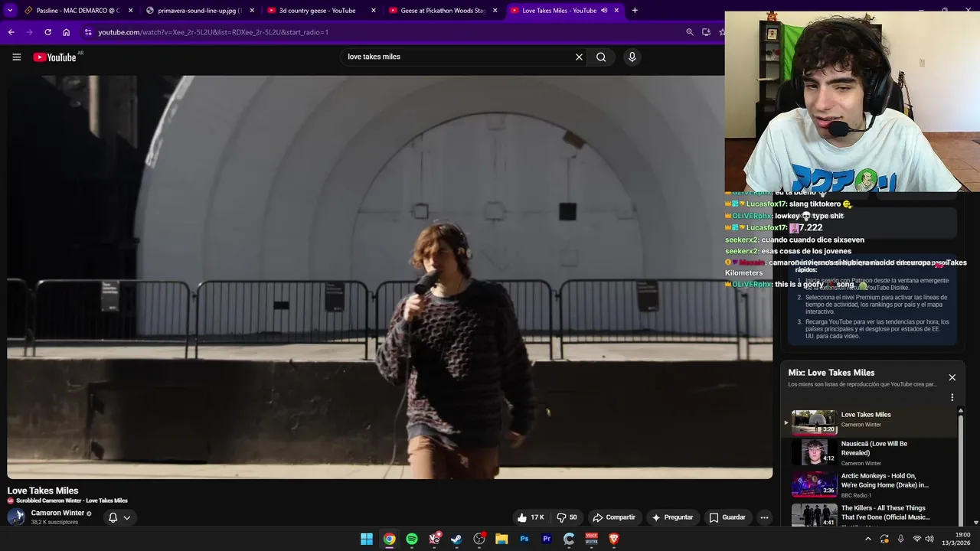Launch Premiere Pro from the taskbar
This screenshot has height=551, width=980.
pos(547,539)
